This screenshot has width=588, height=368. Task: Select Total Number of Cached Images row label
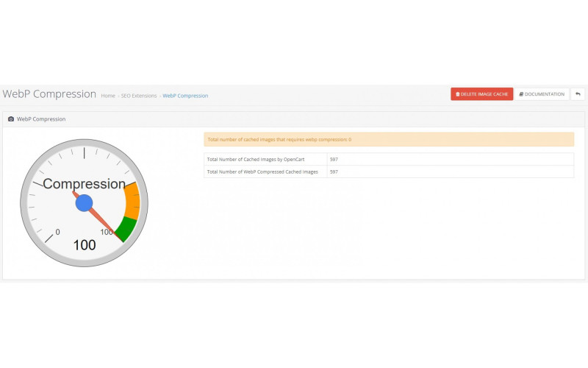click(265, 159)
